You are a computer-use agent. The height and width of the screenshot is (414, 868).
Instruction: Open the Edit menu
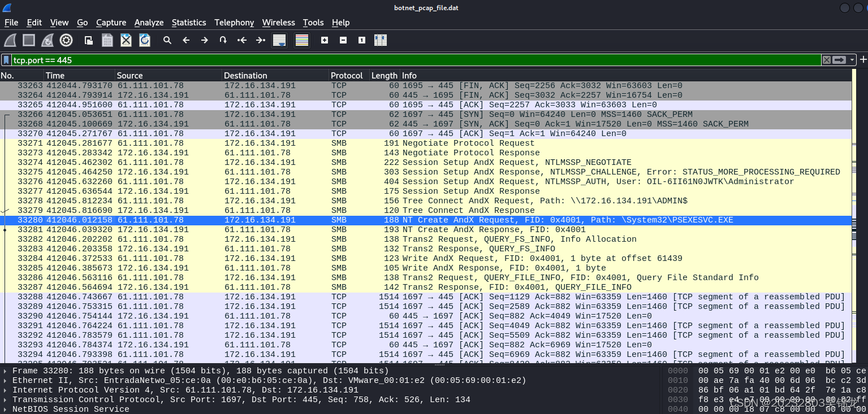pyautogui.click(x=34, y=23)
